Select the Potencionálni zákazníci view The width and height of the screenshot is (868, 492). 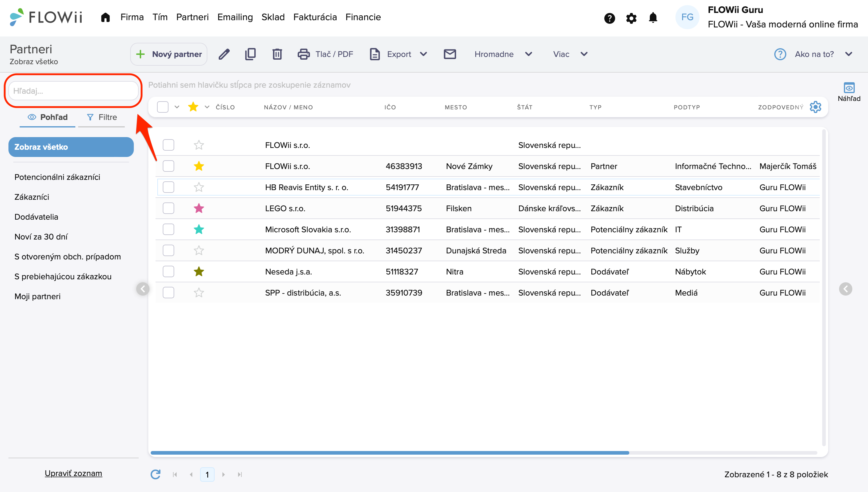(57, 177)
